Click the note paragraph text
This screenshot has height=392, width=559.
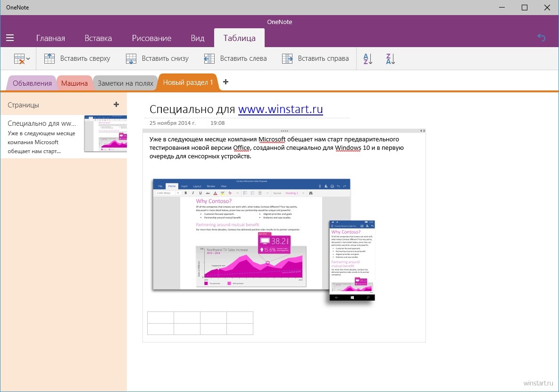pos(276,148)
